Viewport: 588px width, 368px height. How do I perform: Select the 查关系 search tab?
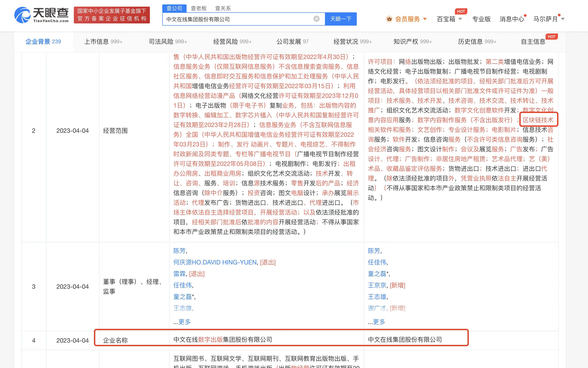(x=223, y=8)
